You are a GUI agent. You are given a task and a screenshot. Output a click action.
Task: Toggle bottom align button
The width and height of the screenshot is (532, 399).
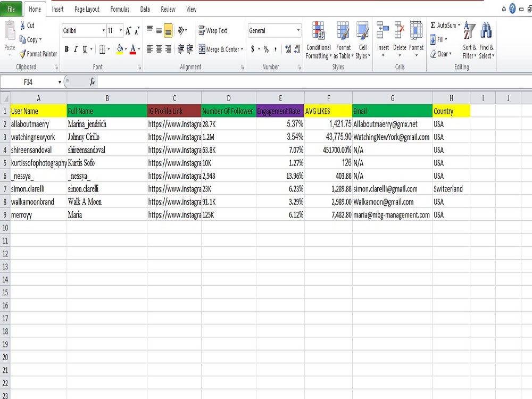point(168,30)
